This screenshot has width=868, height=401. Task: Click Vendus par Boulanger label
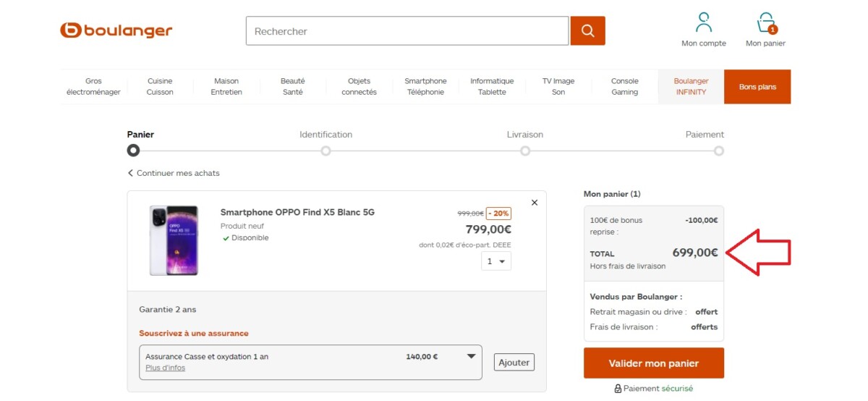[x=636, y=297]
